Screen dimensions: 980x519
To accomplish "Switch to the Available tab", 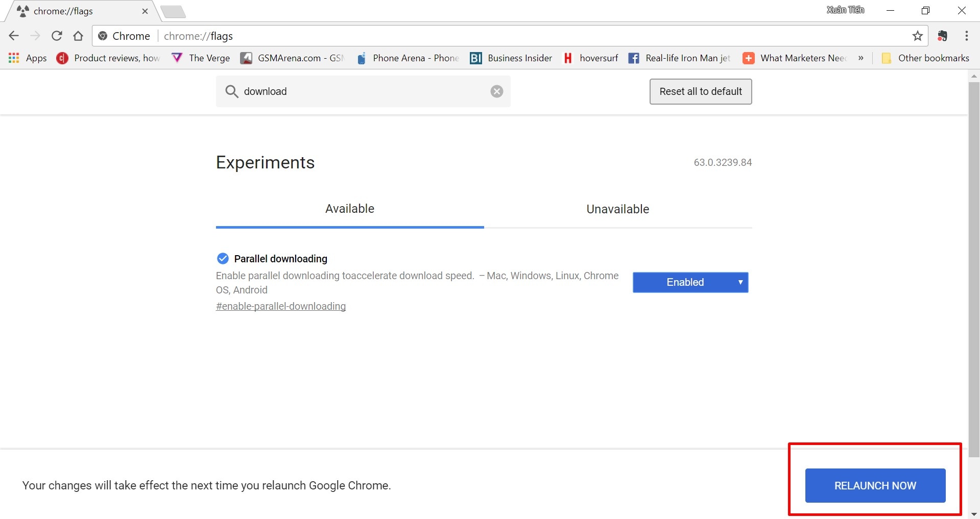I will [349, 209].
